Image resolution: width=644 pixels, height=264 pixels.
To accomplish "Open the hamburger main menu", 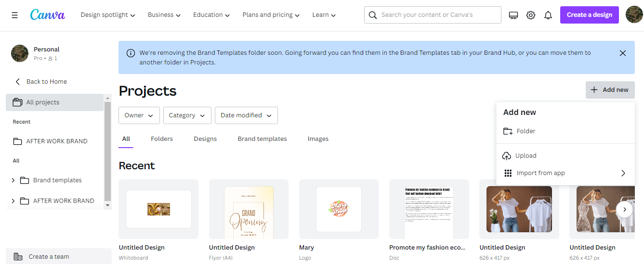I will pos(14,15).
